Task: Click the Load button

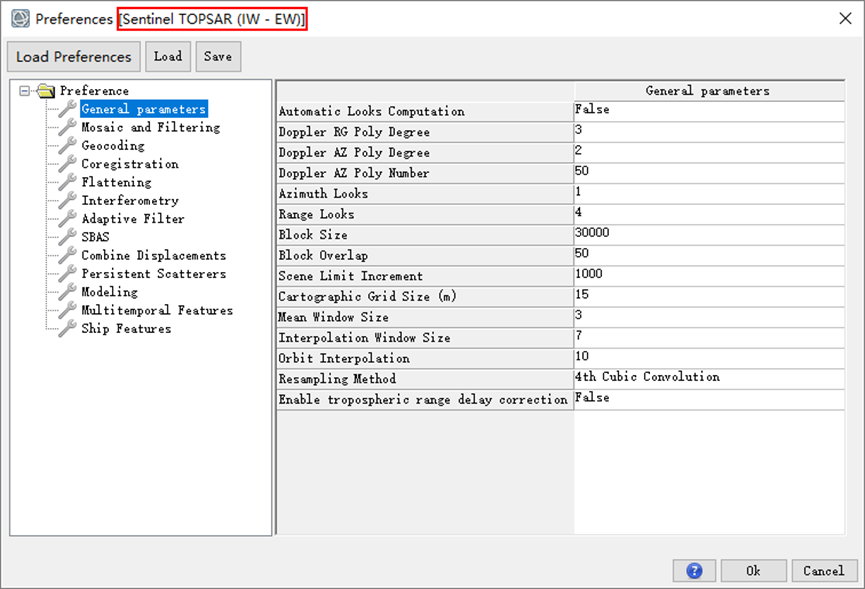Action: click(x=168, y=56)
